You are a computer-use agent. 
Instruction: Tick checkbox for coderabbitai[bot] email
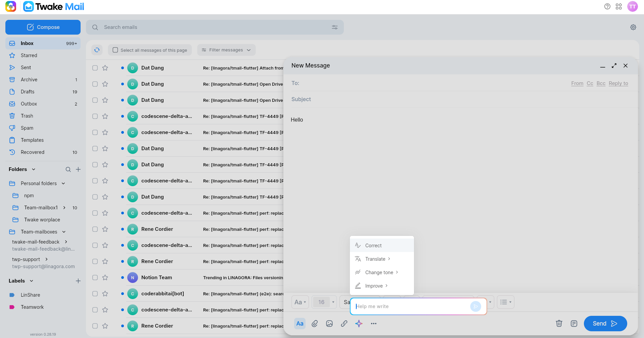click(95, 294)
